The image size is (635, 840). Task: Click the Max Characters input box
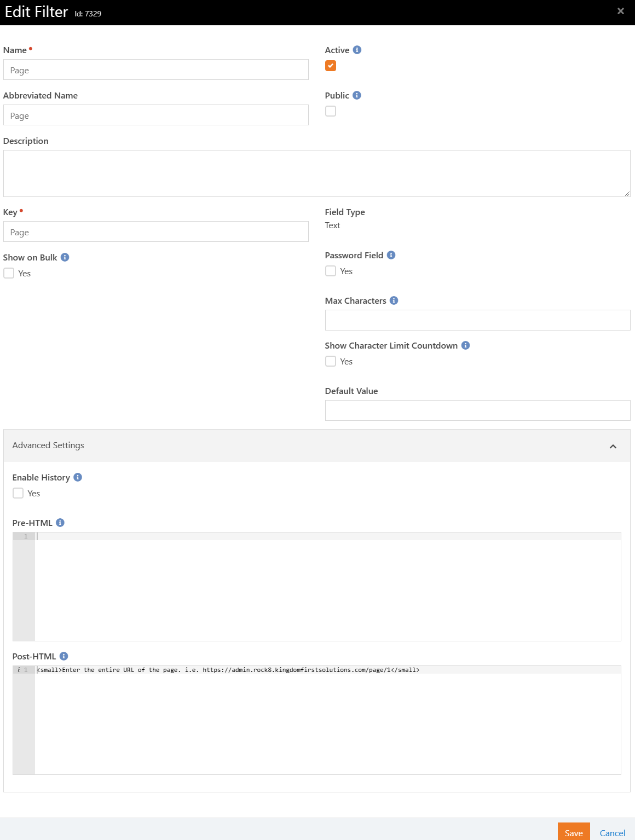[x=478, y=320]
